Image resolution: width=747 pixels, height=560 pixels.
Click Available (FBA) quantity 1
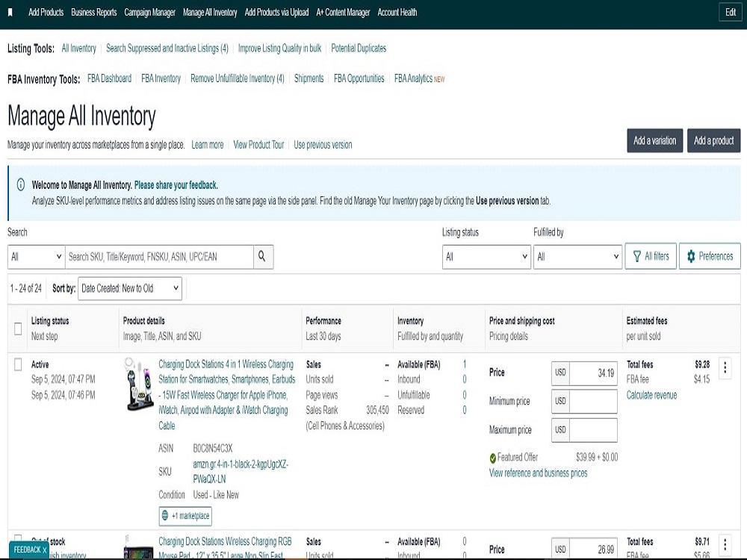[465, 365]
